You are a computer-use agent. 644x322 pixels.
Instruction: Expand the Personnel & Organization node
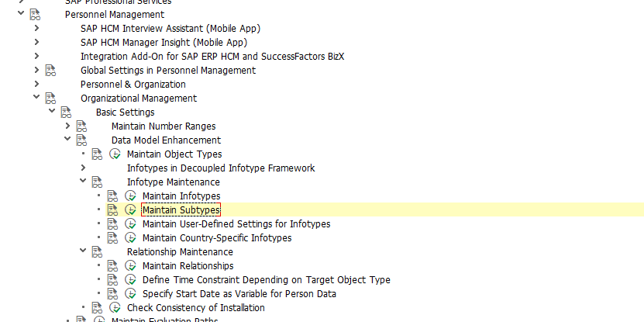pos(36,84)
